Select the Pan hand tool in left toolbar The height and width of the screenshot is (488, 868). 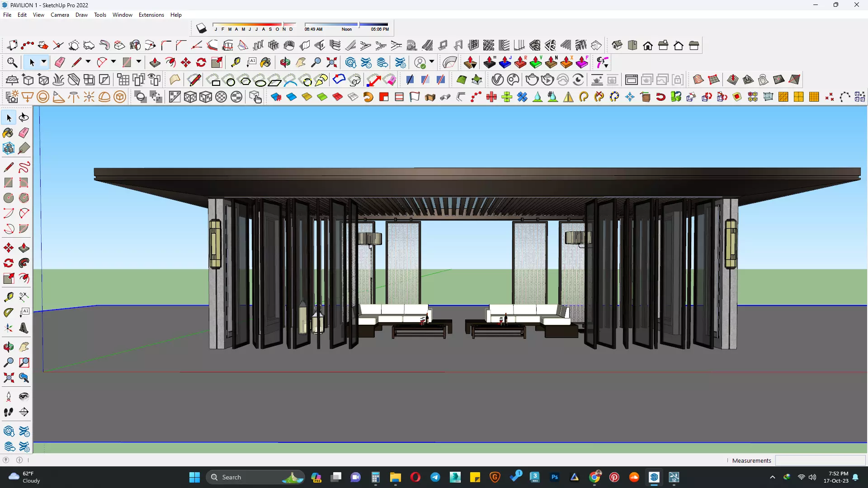24,347
